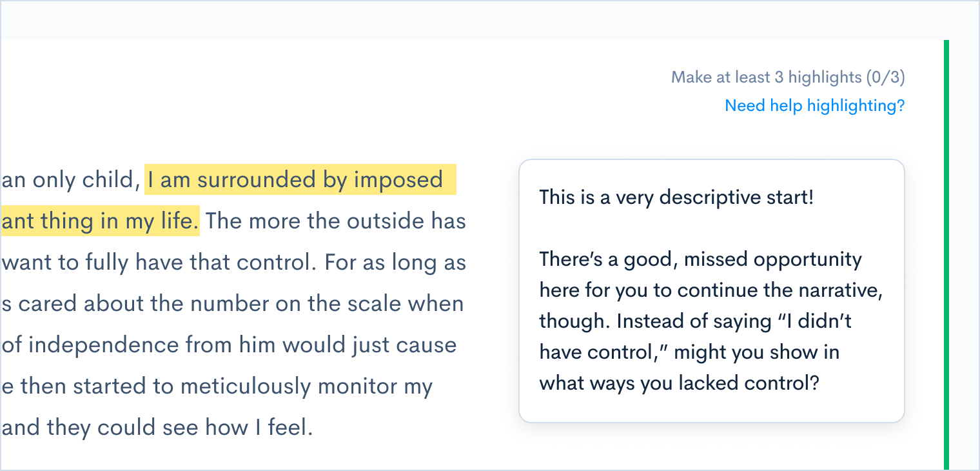Click the sentence start "The more the outside has"
Screen dimensions: 980x471
point(335,221)
